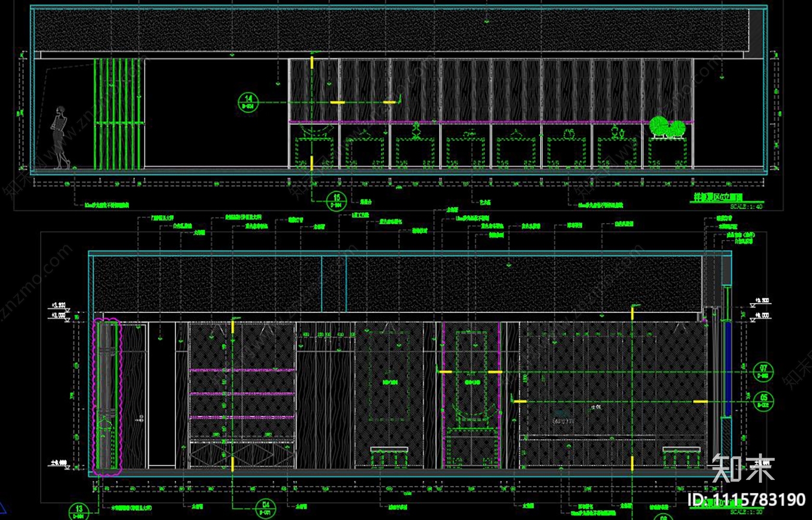The height and width of the screenshot is (520, 812).
Task: Select section callout bubble number 05
Action: [x=763, y=401]
